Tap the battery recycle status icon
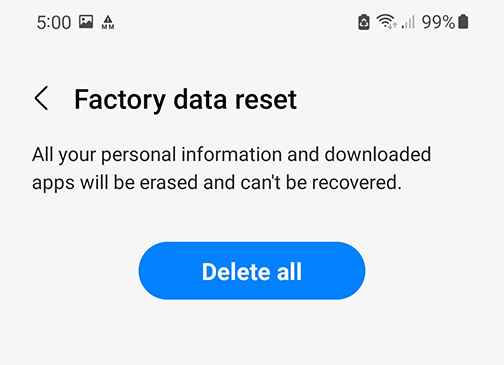Image resolution: width=504 pixels, height=365 pixels. (x=364, y=22)
